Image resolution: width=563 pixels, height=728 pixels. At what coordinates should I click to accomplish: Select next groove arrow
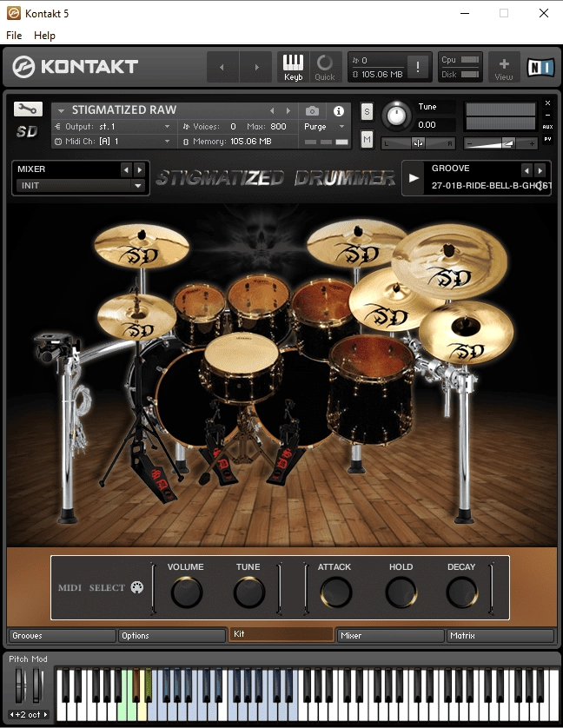540,170
